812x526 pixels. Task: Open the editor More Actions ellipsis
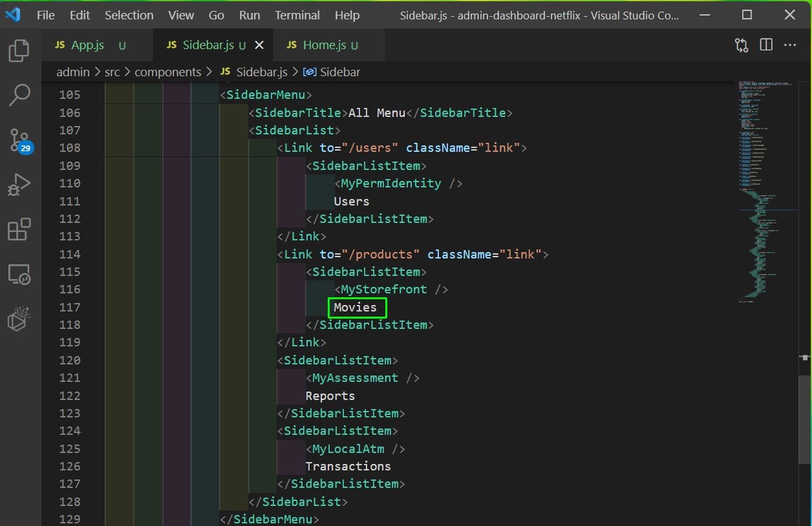(790, 45)
